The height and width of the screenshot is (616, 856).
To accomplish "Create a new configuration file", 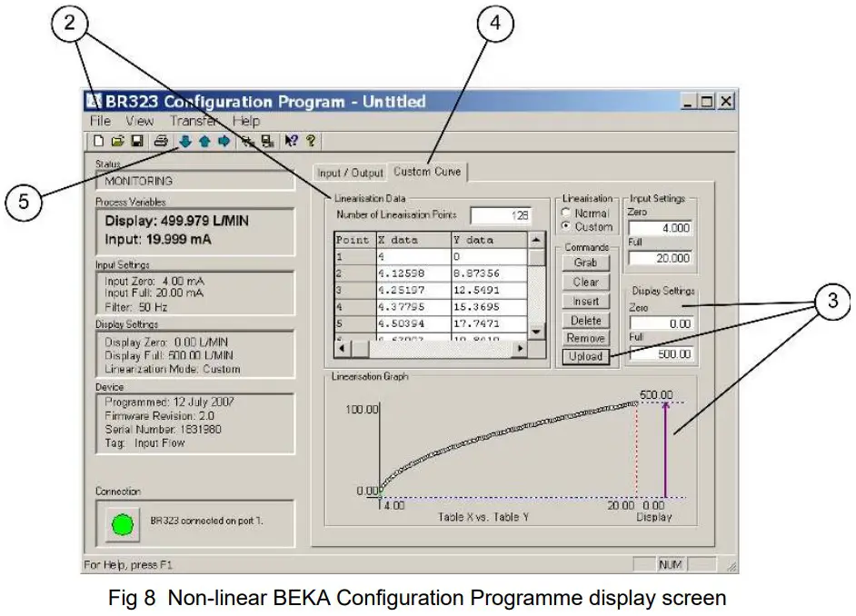I will point(98,141).
